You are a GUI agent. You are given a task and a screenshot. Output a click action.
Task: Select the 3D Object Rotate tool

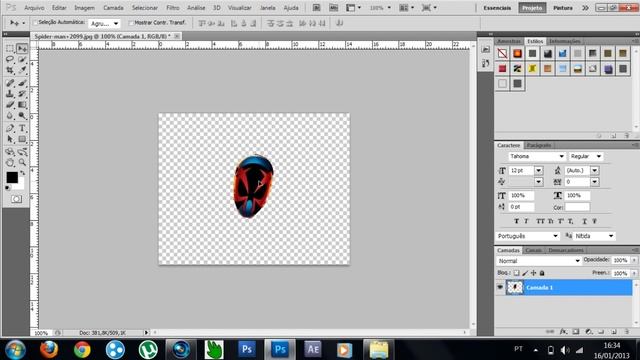coord(10,152)
